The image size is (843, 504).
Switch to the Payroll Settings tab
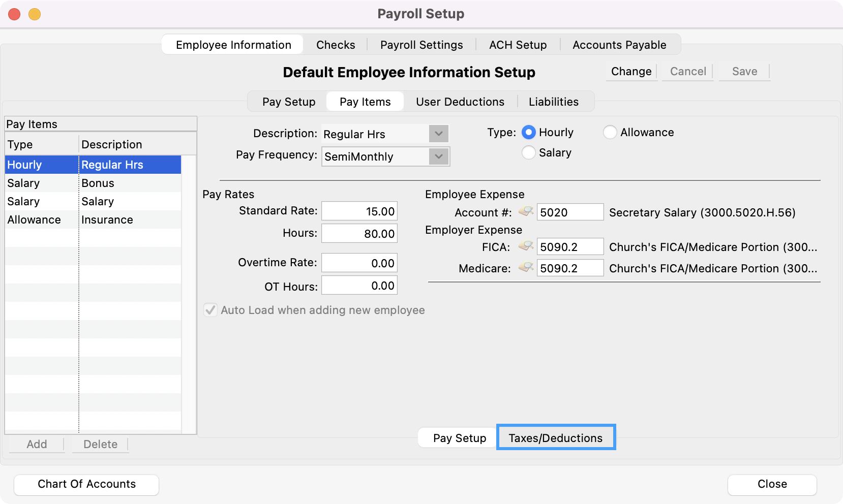pyautogui.click(x=421, y=45)
